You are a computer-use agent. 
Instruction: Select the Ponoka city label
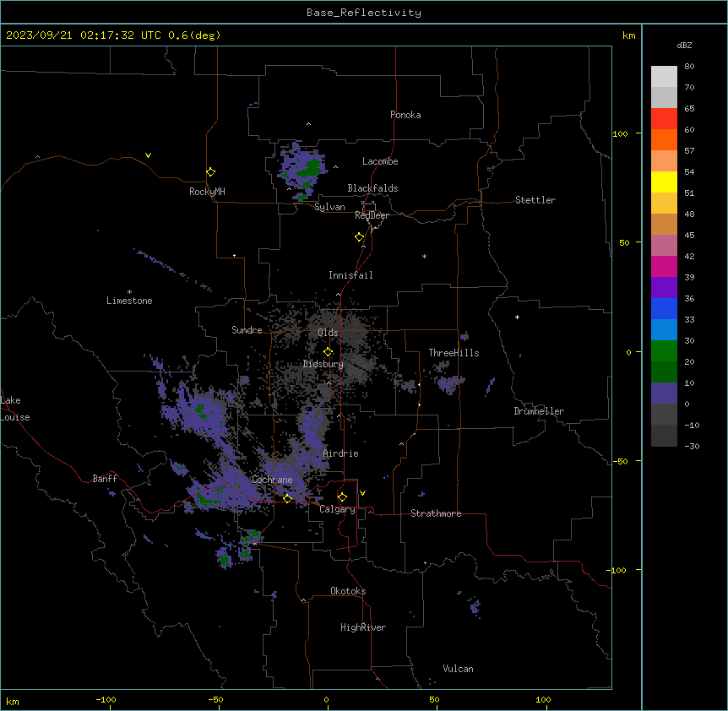405,115
